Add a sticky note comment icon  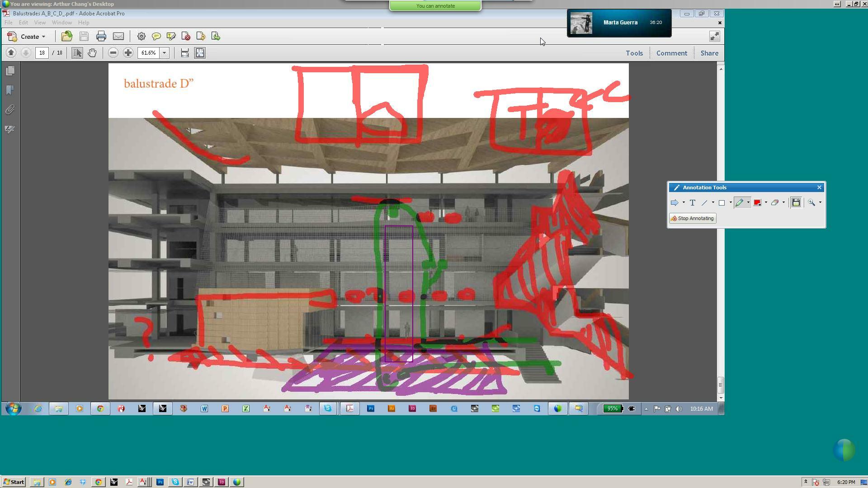coord(156,37)
